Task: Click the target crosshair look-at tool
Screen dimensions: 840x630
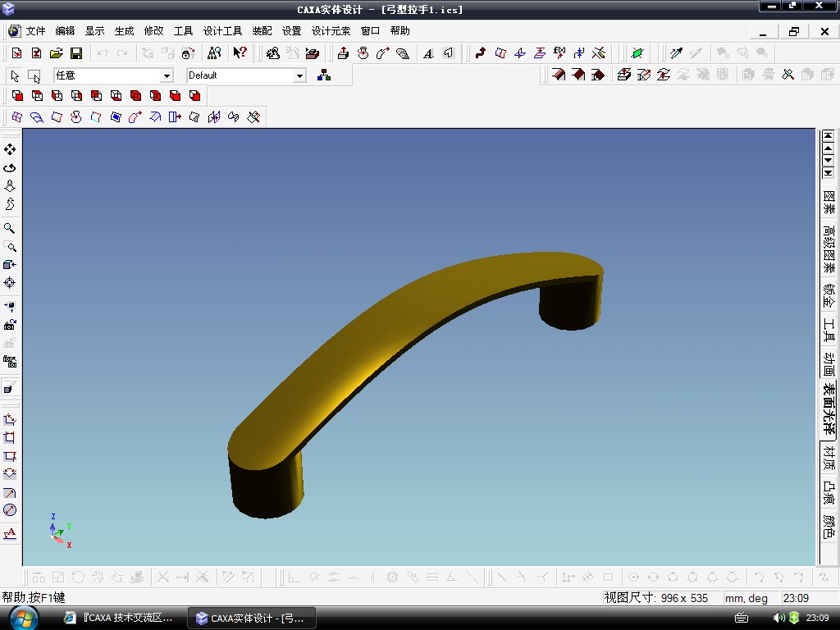Action: tap(10, 283)
